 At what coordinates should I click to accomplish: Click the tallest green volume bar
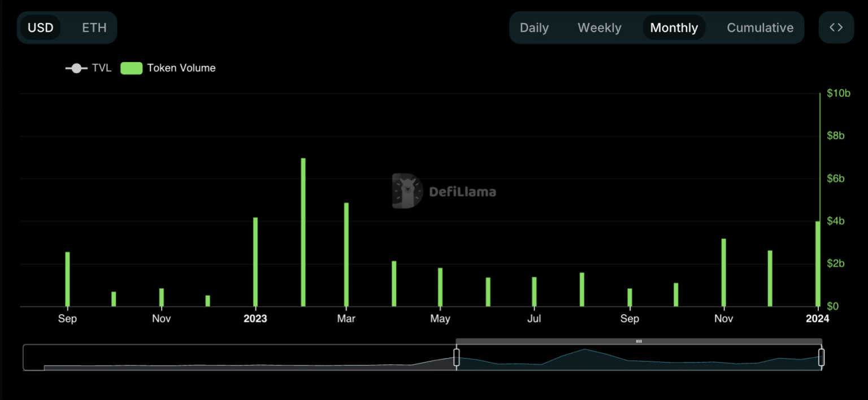tap(303, 232)
